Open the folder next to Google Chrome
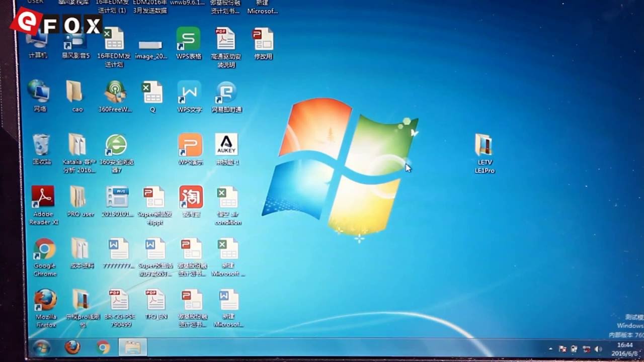 click(x=82, y=253)
